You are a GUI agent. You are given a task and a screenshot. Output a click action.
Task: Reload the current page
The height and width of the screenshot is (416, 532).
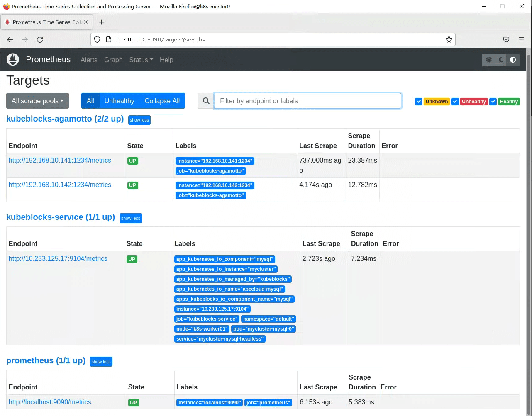40,39
